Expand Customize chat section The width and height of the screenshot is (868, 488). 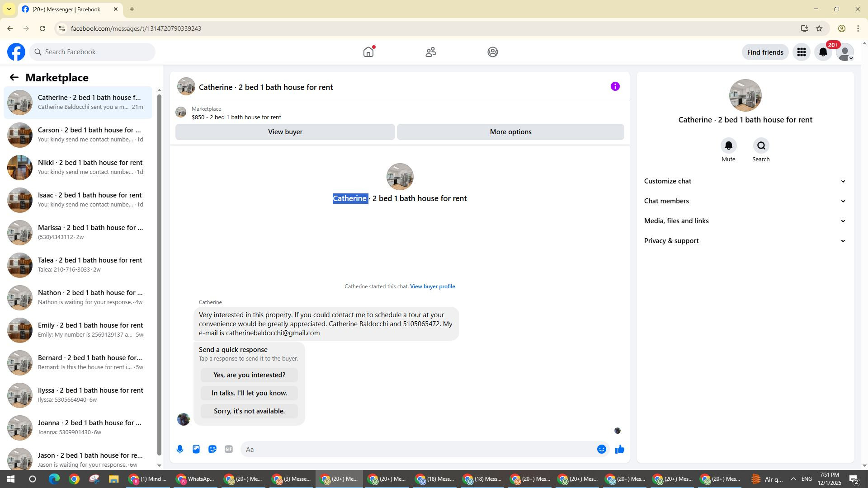[745, 181]
